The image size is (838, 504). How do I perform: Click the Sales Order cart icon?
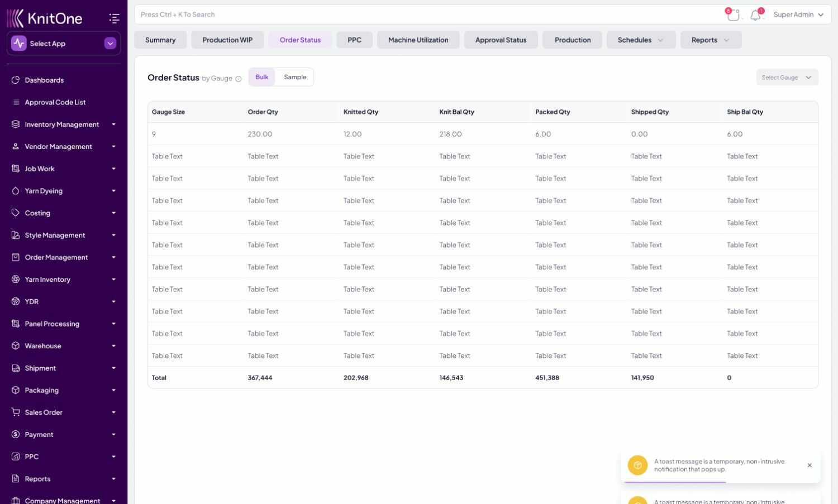pos(16,412)
